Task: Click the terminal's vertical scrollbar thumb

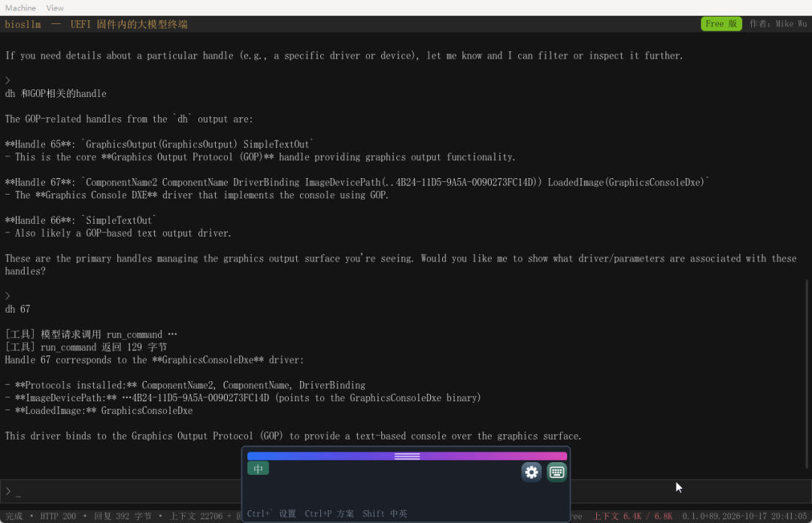Action: pyautogui.click(x=807, y=374)
